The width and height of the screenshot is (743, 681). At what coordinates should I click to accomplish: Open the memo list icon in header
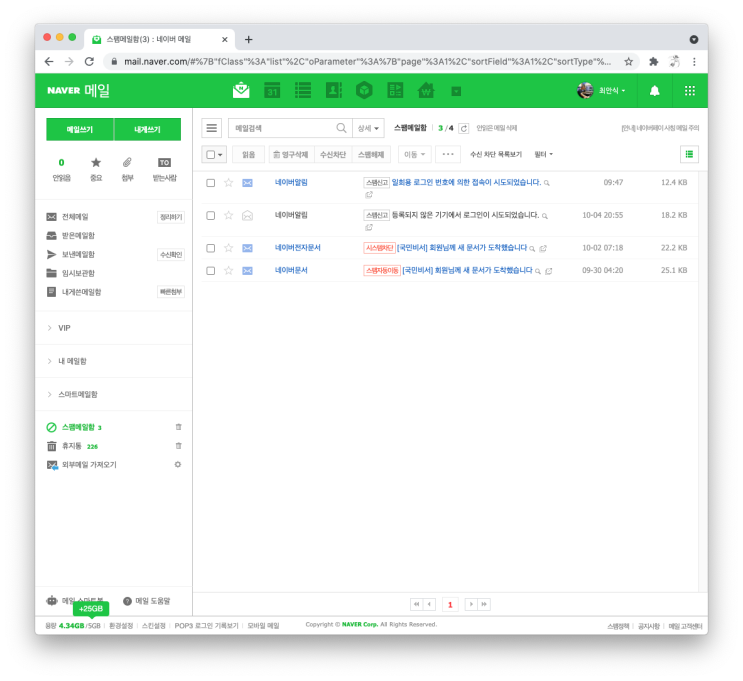click(303, 90)
